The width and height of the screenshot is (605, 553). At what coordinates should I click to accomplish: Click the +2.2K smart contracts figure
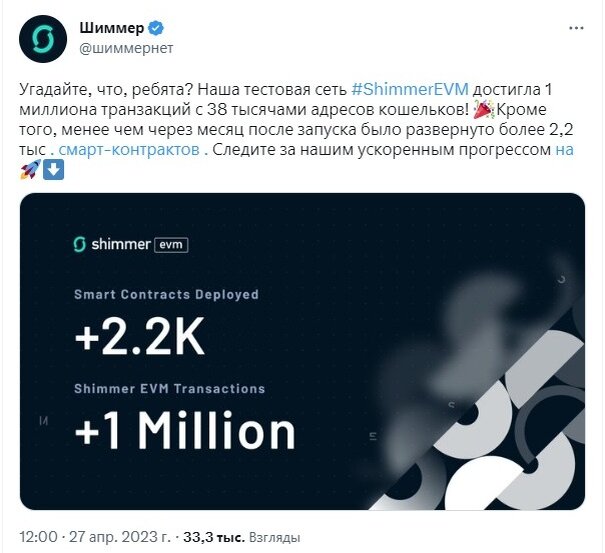[x=140, y=337]
